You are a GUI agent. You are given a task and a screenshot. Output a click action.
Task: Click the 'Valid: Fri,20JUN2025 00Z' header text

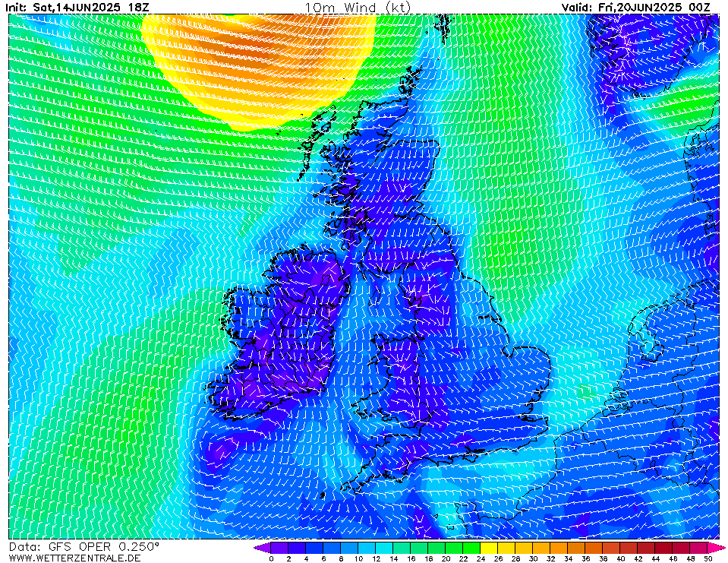click(635, 7)
